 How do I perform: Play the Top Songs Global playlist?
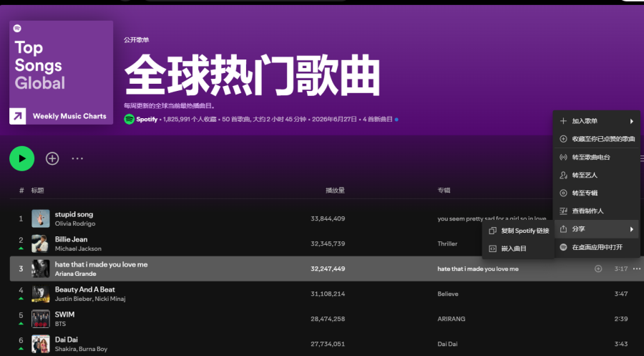point(21,158)
